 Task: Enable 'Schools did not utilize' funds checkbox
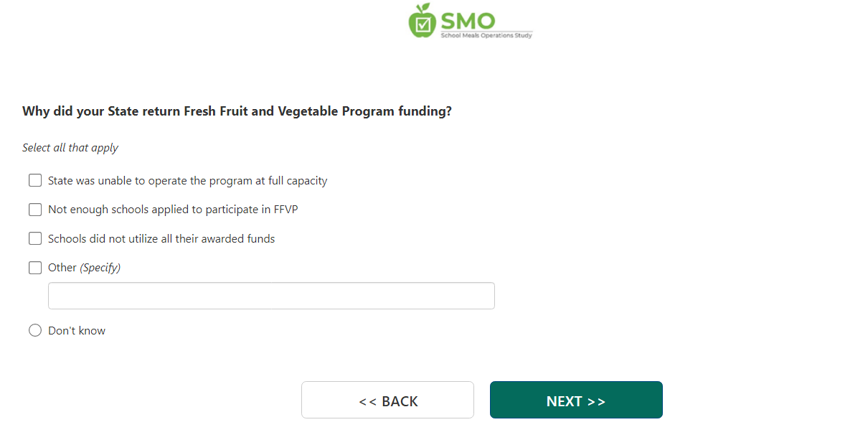tap(35, 238)
